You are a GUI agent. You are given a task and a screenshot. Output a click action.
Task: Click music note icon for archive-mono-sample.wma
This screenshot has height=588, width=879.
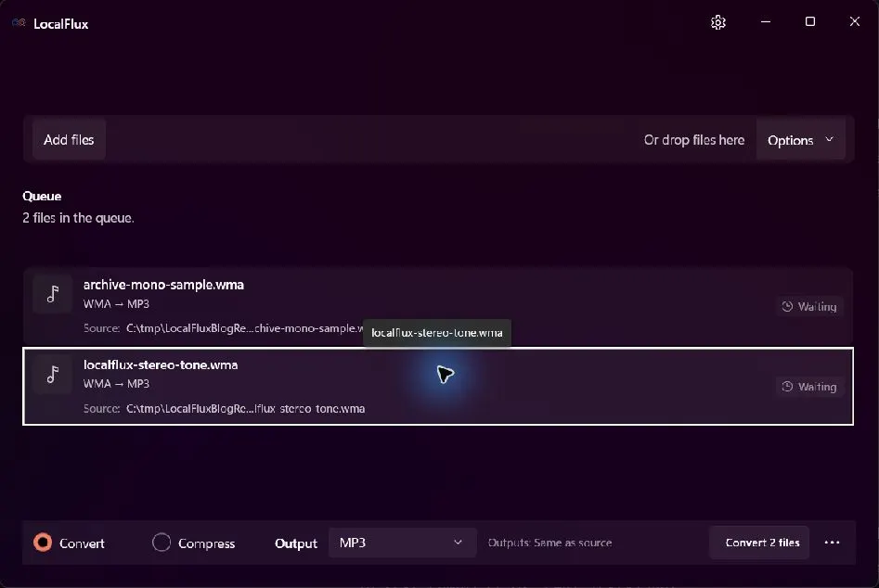[x=53, y=294]
